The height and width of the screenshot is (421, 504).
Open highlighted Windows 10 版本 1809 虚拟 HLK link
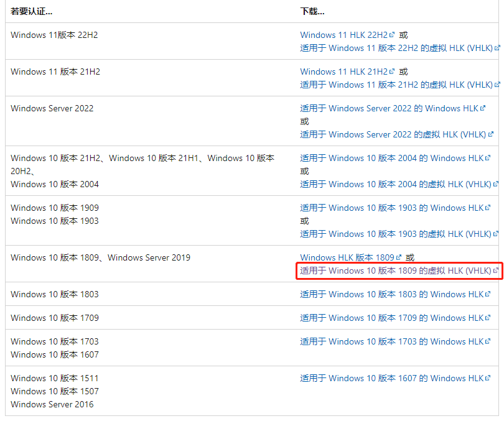click(395, 271)
